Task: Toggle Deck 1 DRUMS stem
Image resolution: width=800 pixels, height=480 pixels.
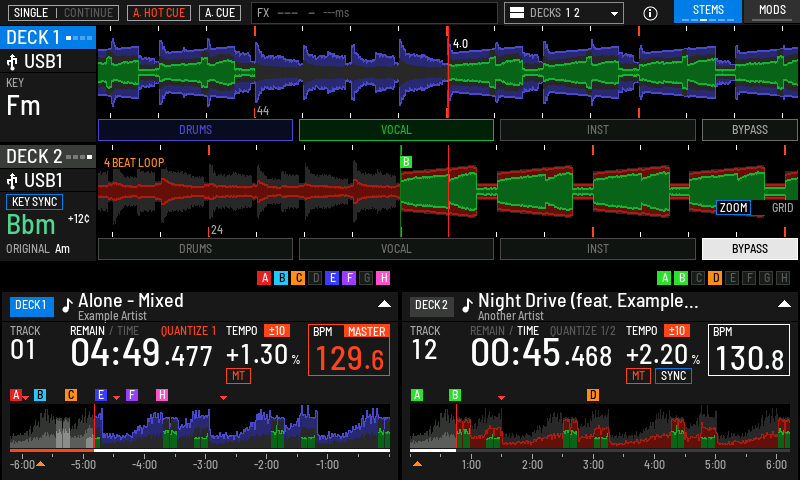Action: pos(195,130)
